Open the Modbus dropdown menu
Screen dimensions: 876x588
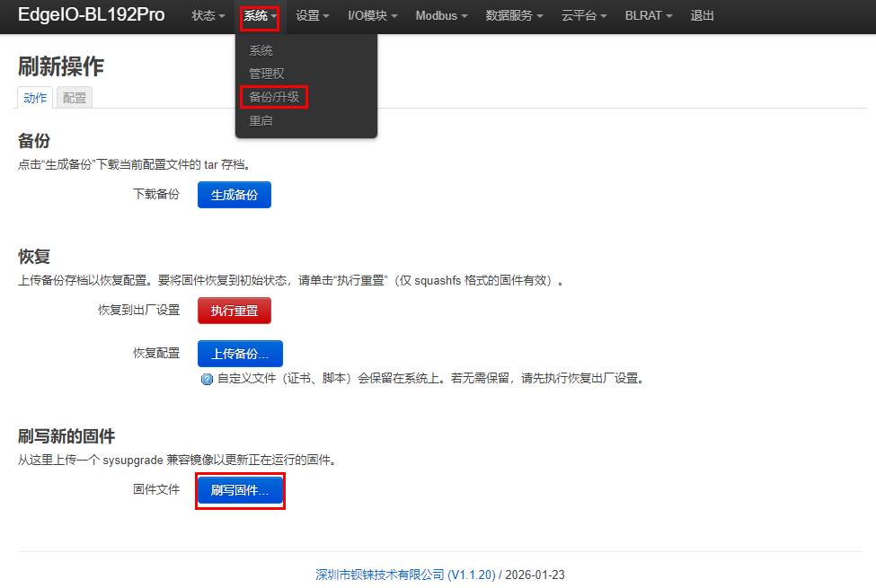[x=441, y=15]
